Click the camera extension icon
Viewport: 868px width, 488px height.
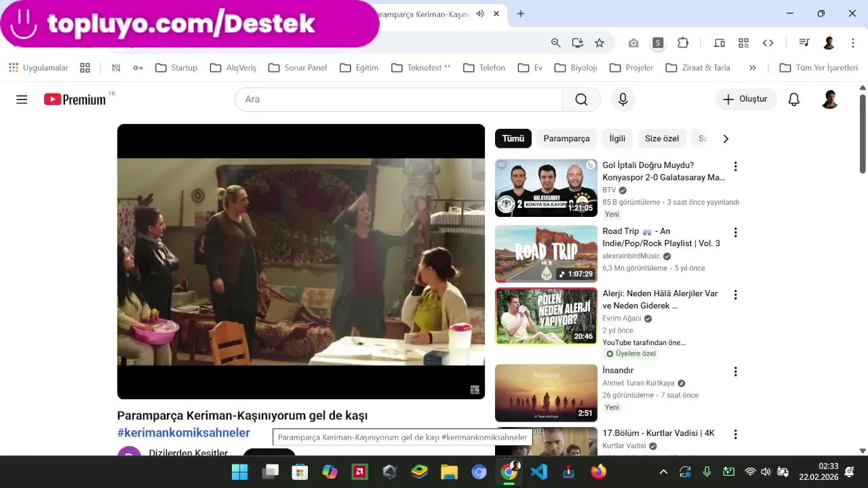633,43
